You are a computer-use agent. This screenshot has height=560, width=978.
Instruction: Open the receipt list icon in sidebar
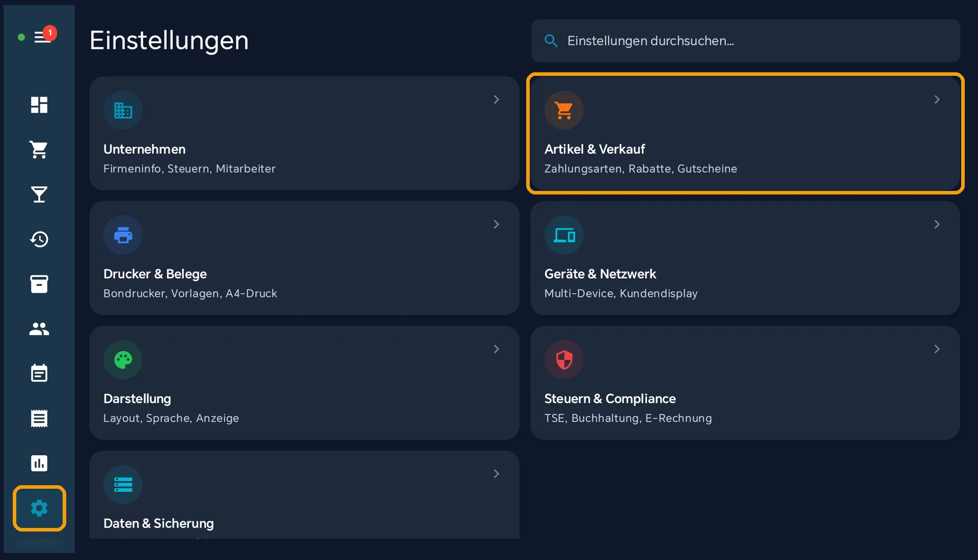pyautogui.click(x=39, y=418)
